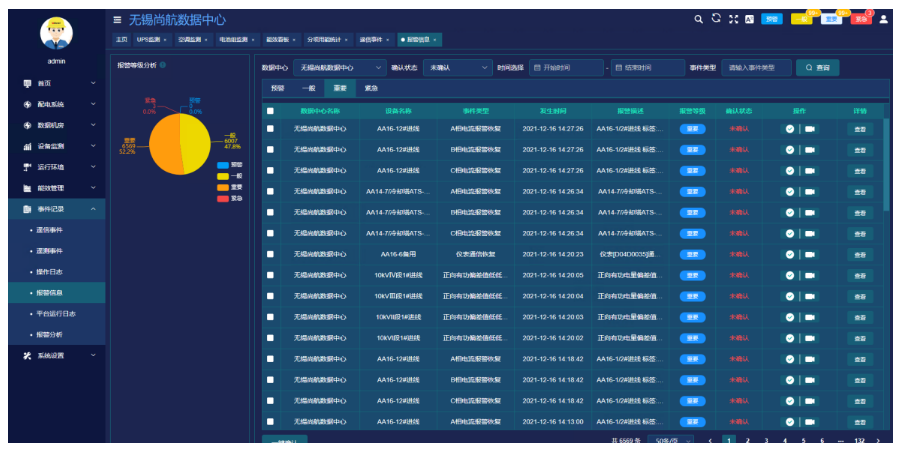Click the 查询 search button
Viewport: 908px width, 451px height.
pyautogui.click(x=817, y=68)
